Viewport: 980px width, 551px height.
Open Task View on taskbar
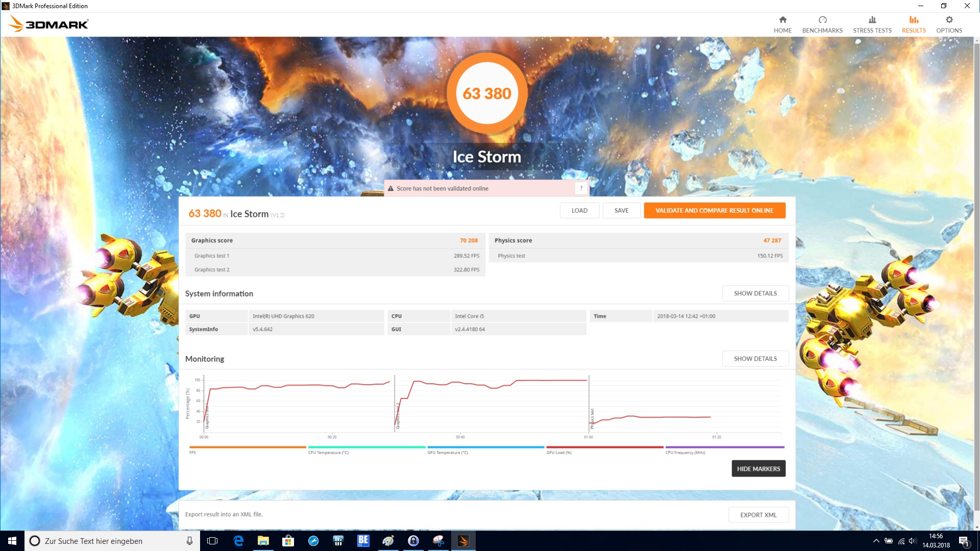coord(212,541)
